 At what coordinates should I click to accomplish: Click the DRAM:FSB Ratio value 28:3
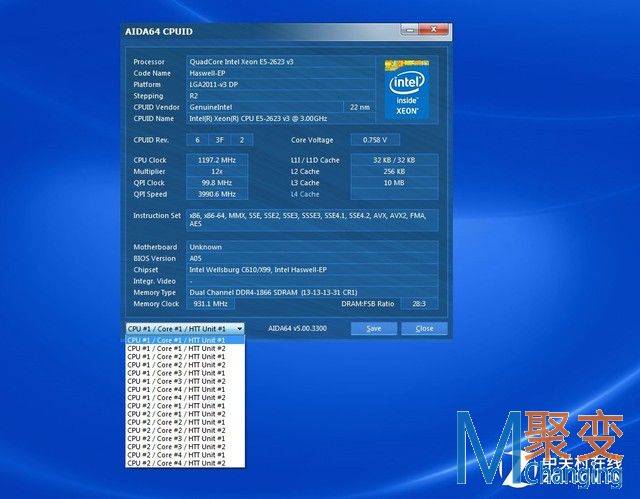click(x=419, y=304)
